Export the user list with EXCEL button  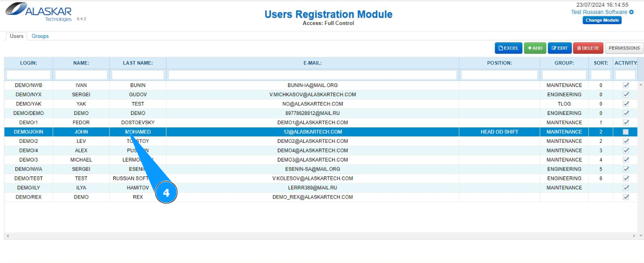point(508,48)
